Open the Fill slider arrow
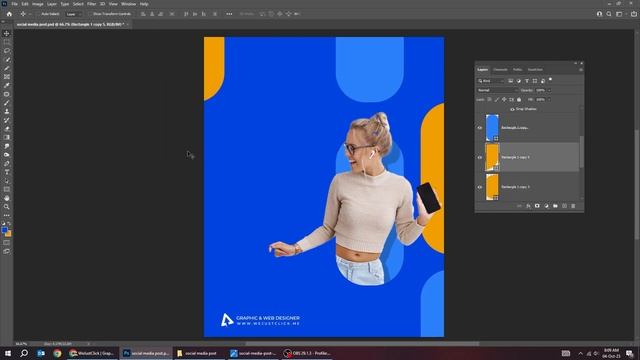The image size is (640, 360). (x=549, y=100)
